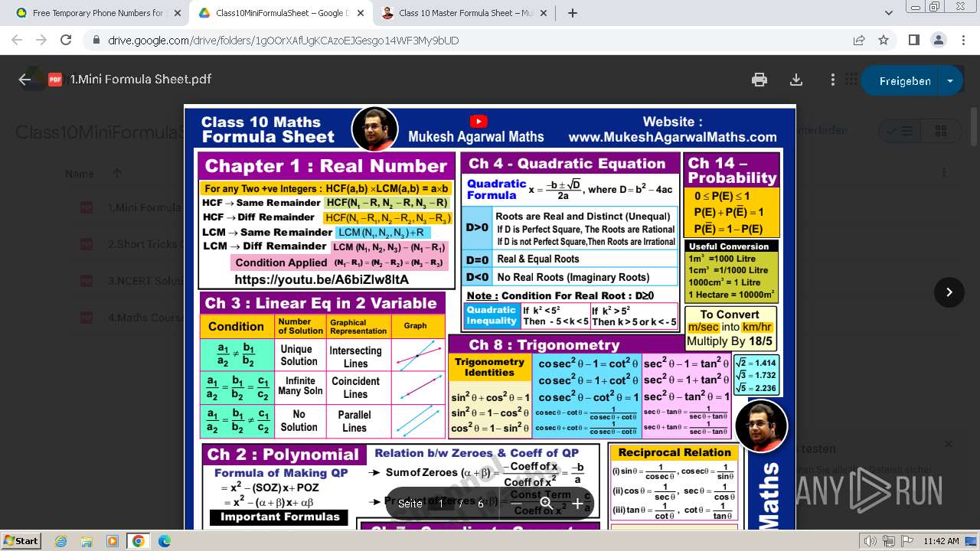Click the 11:42 AM system clock
This screenshot has width=980, height=551.
click(941, 541)
